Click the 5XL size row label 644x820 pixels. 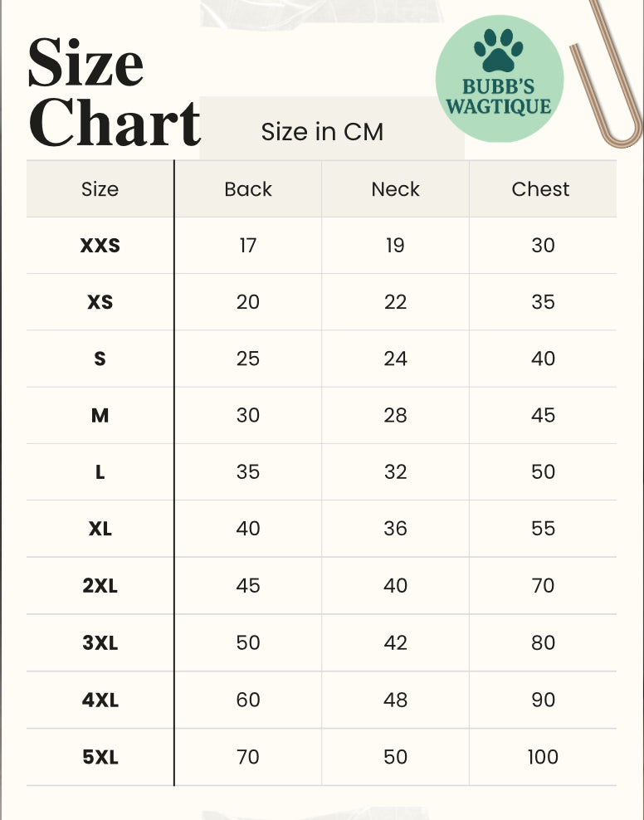pos(100,757)
